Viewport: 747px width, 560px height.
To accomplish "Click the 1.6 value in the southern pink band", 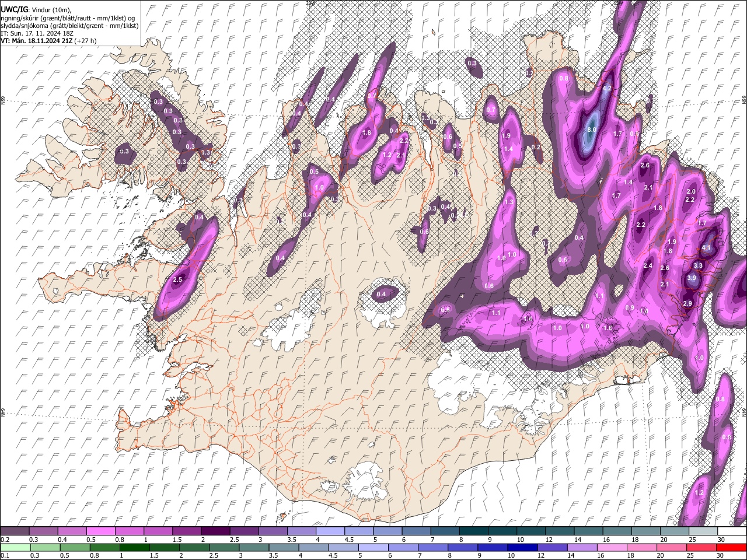I will click(608, 328).
